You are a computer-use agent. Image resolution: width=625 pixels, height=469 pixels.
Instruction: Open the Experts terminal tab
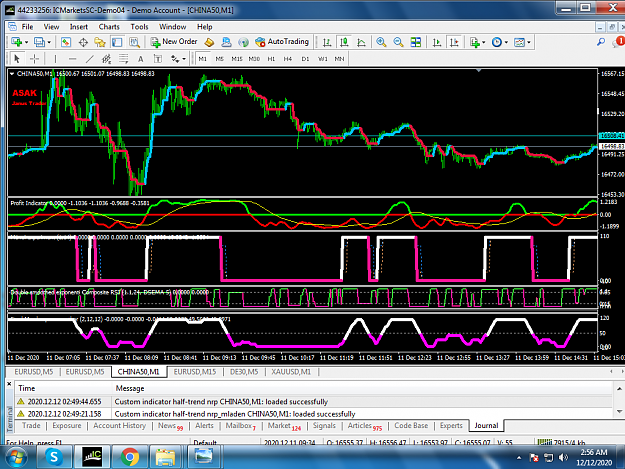pyautogui.click(x=451, y=426)
